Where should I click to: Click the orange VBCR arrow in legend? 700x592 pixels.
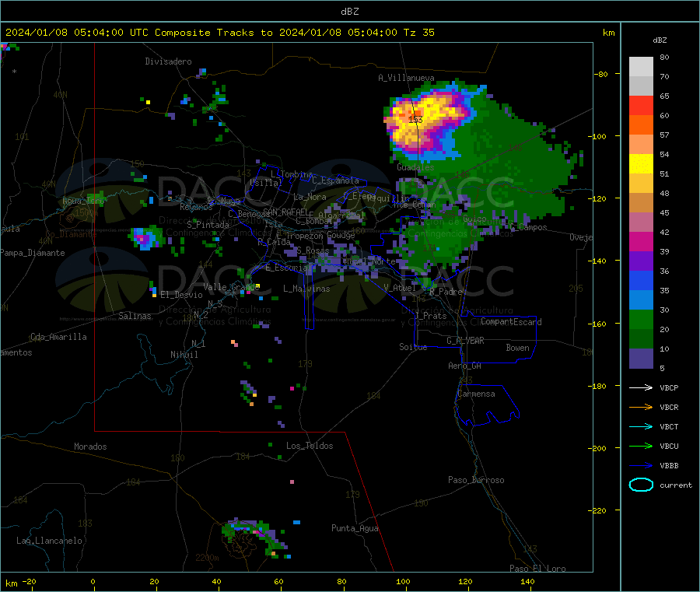coord(641,407)
